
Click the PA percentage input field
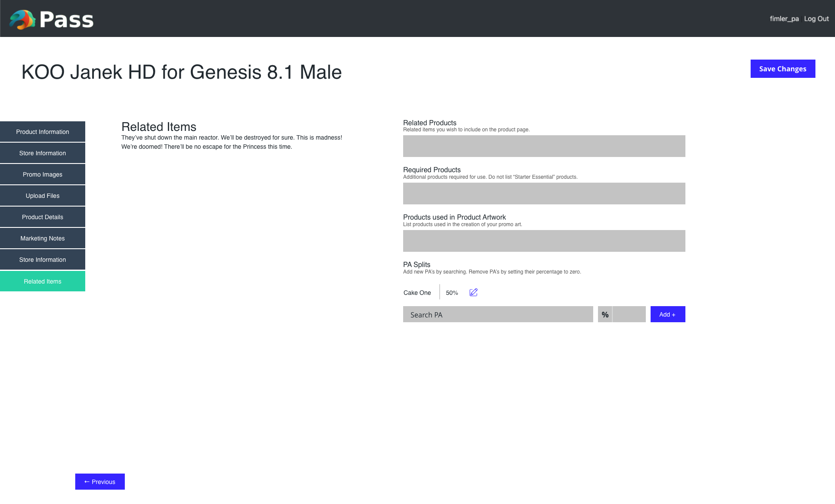click(x=629, y=314)
